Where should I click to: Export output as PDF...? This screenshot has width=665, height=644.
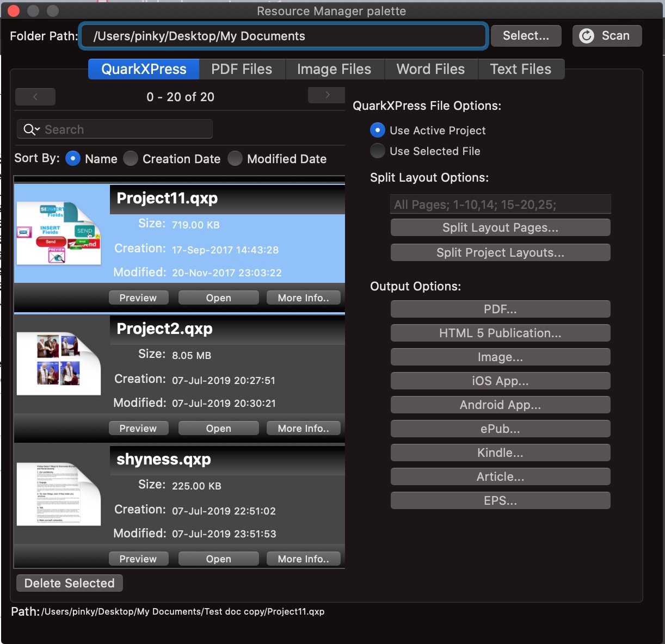pyautogui.click(x=501, y=309)
